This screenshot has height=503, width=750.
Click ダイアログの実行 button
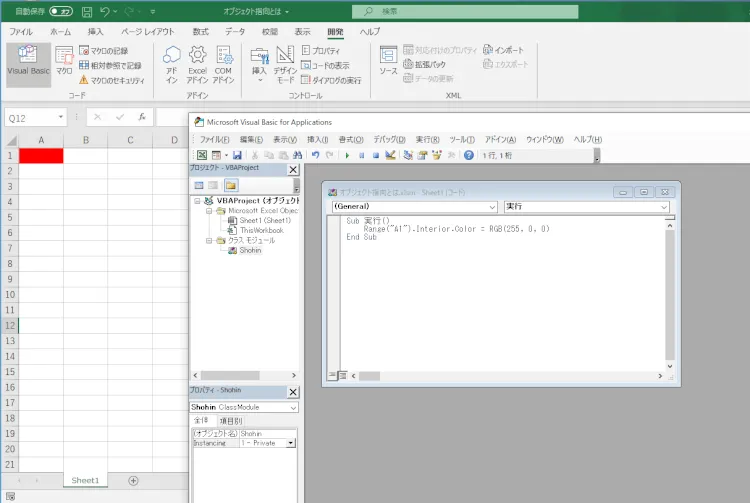tap(331, 80)
